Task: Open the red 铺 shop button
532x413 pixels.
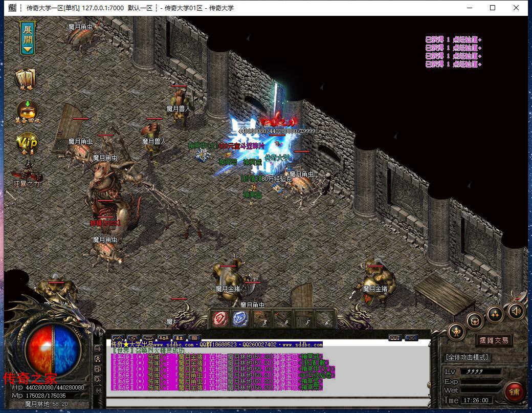Action: point(513,392)
